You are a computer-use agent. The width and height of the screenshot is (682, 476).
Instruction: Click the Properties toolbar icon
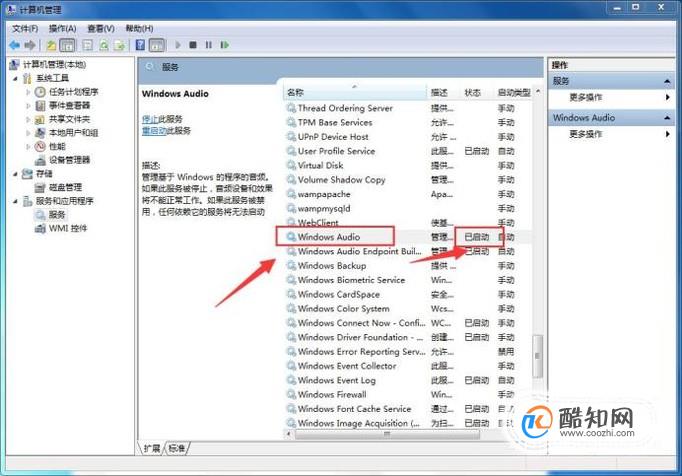(x=87, y=45)
